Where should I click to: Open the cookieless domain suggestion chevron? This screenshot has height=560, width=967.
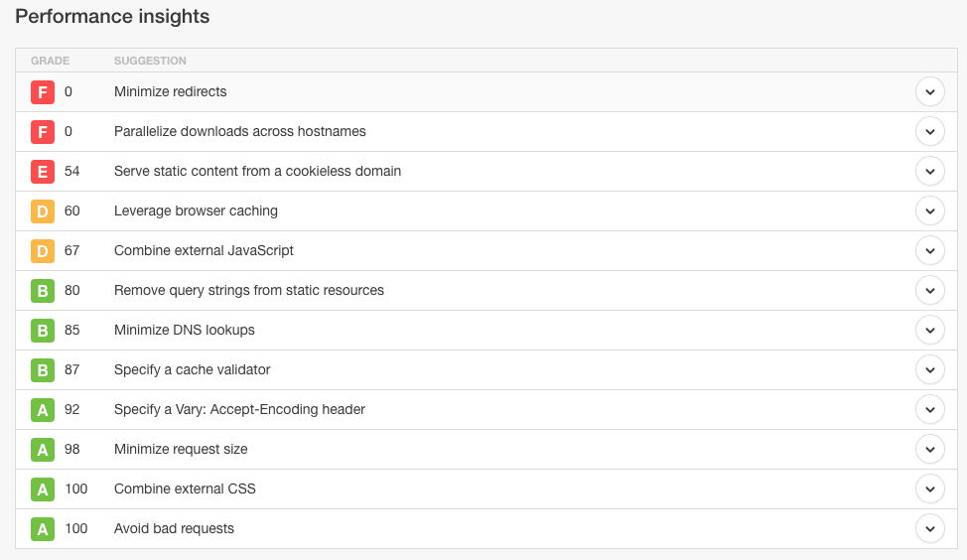click(x=929, y=171)
